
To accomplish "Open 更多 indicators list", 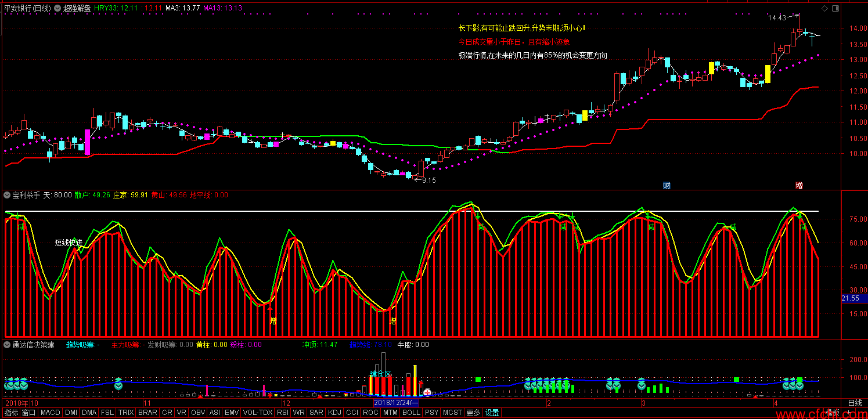I will pyautogui.click(x=473, y=413).
